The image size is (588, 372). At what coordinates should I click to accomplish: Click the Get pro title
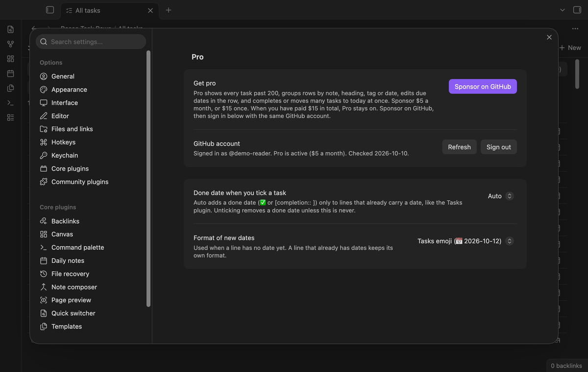click(x=205, y=83)
